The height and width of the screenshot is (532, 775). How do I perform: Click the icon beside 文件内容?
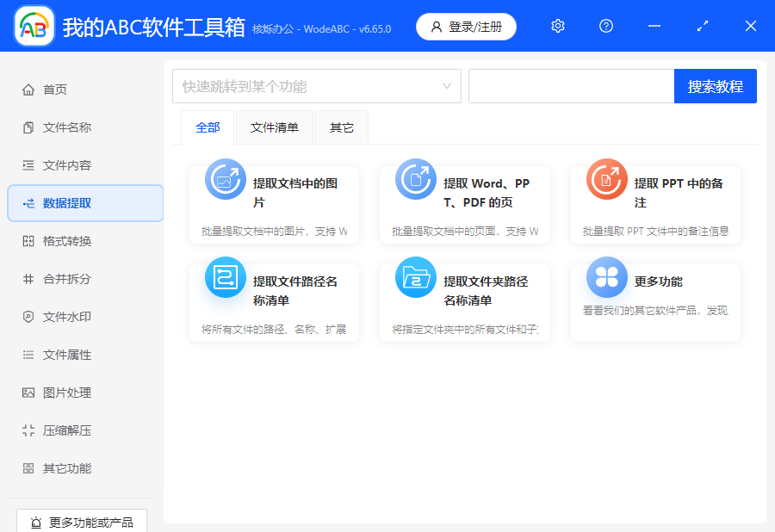point(28,165)
